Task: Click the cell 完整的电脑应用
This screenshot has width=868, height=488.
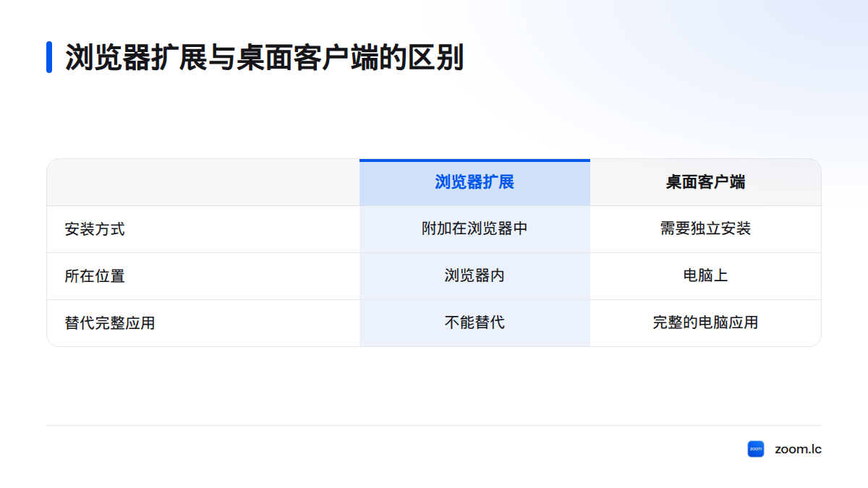Action: 705,323
